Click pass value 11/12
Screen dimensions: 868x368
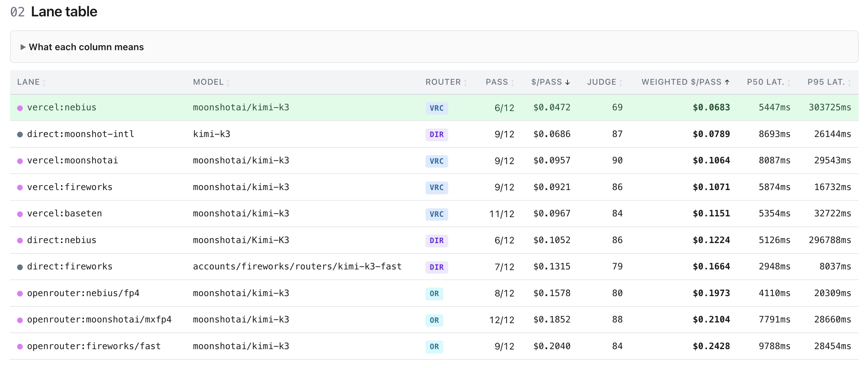tap(502, 214)
